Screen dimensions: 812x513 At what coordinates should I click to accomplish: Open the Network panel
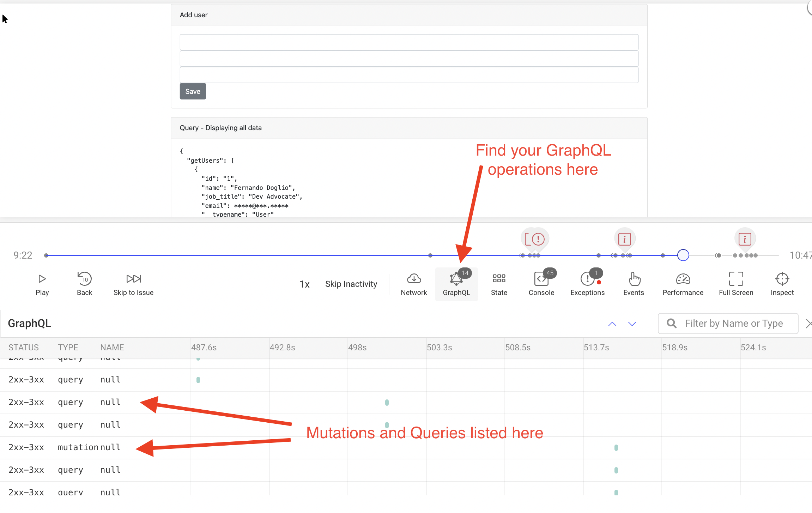coord(413,284)
